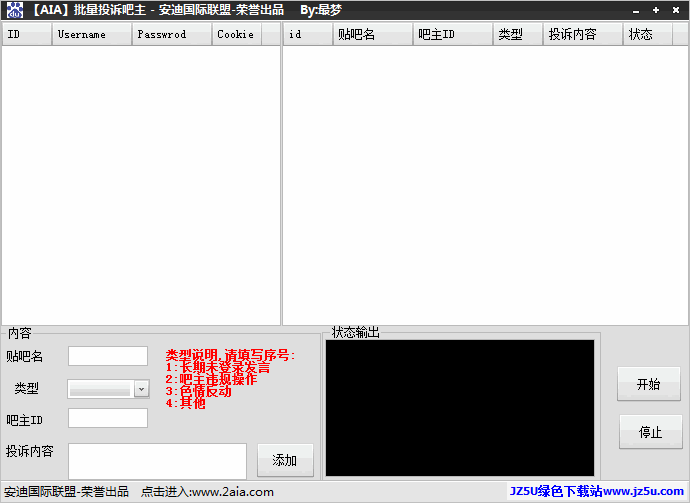Click the empty accounts list area
Viewport: 690px width, 503px height.
pos(141,185)
